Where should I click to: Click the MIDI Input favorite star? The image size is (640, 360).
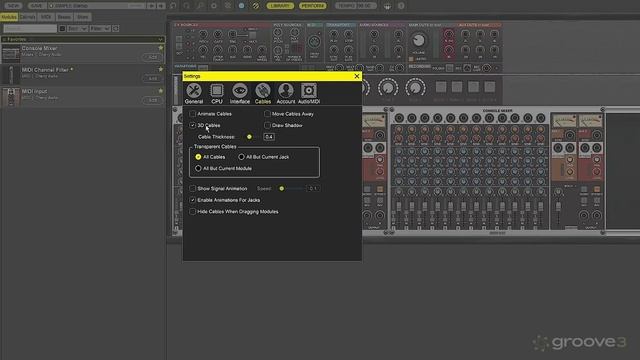161,91
